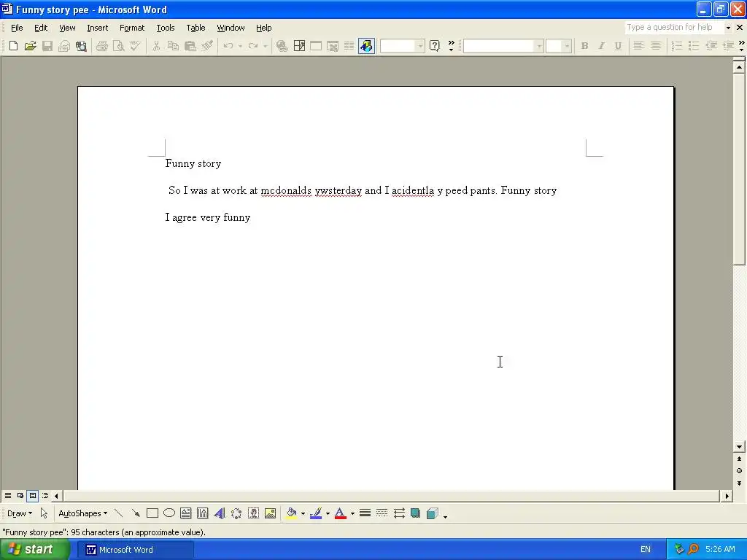Toggle Underline formatting
Viewport: 747px width, 560px height.
[618, 46]
